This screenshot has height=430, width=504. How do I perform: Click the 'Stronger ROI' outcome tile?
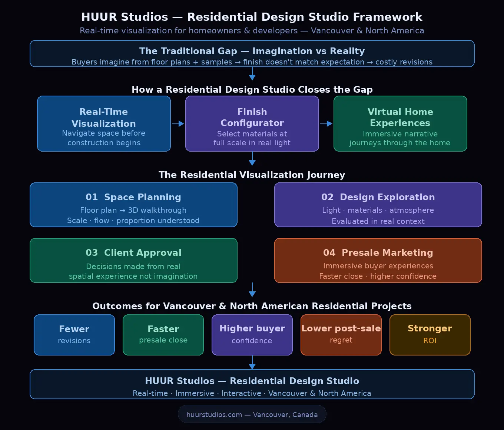430,335
